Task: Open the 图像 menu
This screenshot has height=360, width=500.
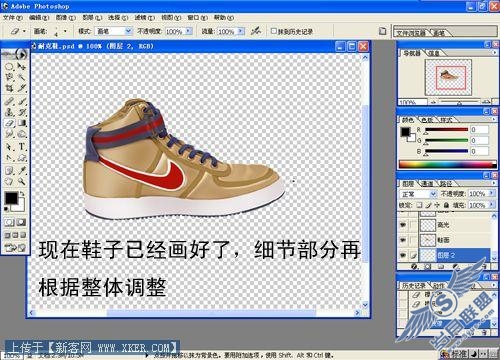Action: (65, 17)
